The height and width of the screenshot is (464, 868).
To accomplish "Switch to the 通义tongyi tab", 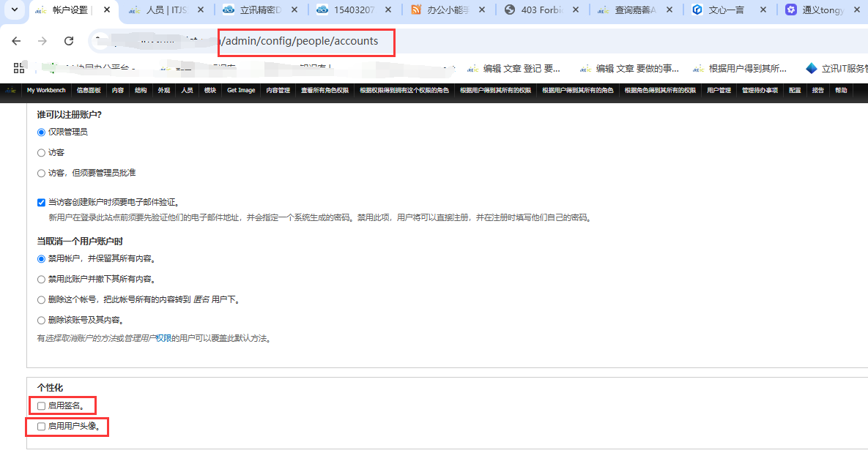I will coord(820,10).
